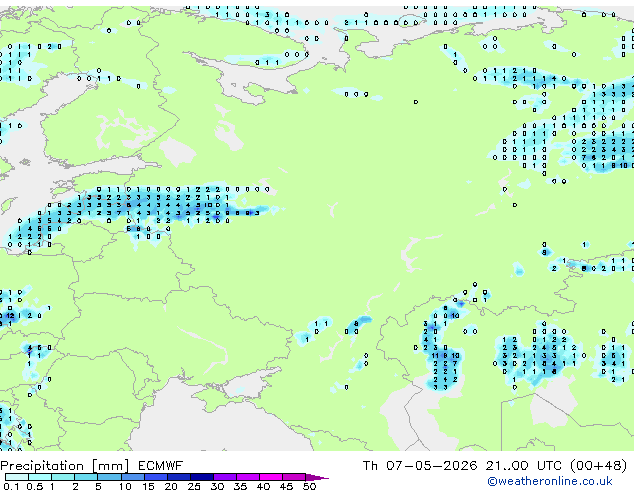Click the '10' legend scale label
The image size is (634, 490).
click(125, 486)
